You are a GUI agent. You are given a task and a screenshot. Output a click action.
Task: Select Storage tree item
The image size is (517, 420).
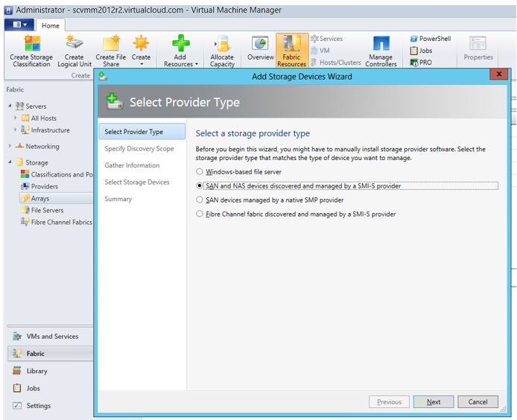(32, 162)
